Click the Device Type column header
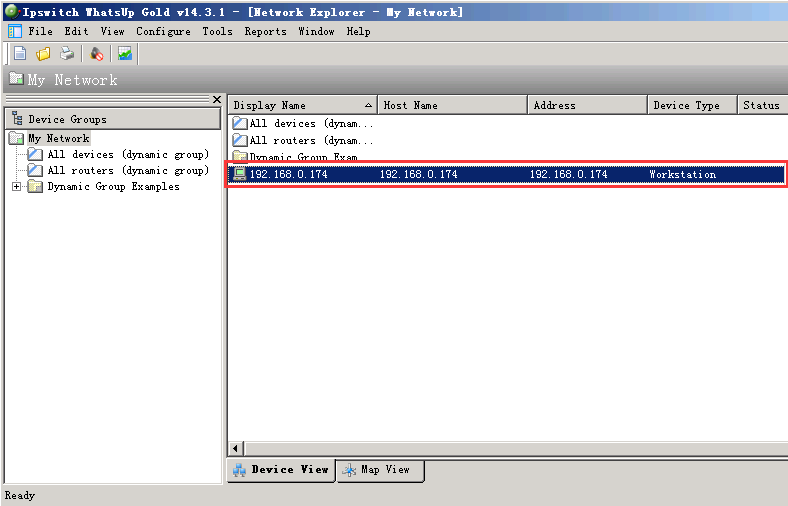This screenshot has width=788, height=506. tap(686, 105)
